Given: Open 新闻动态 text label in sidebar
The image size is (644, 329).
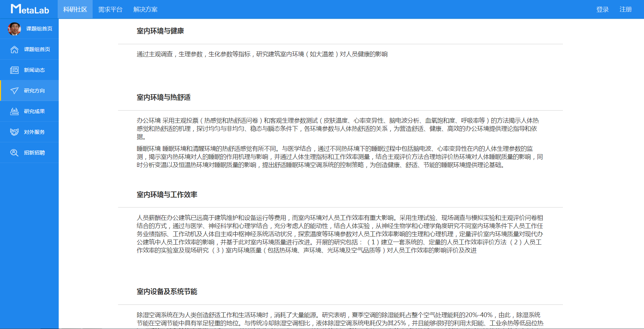Looking at the screenshot, I should 34,70.
